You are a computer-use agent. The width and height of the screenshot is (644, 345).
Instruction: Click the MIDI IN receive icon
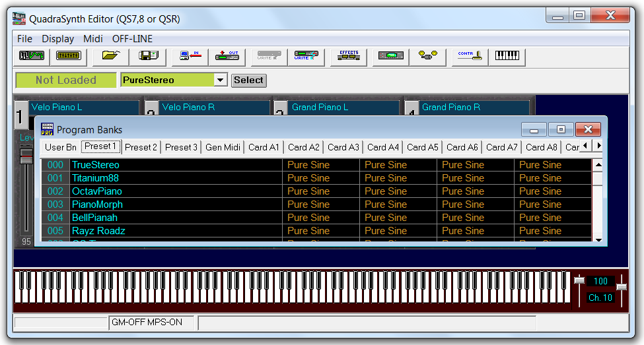pyautogui.click(x=190, y=57)
